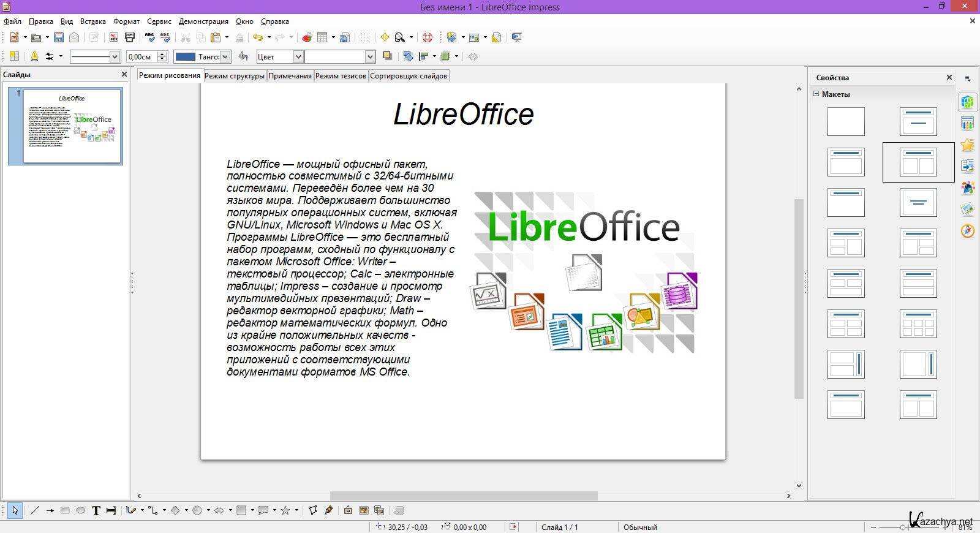This screenshot has width=980, height=533.
Task: Click the Insert slide icon
Action: [x=451, y=37]
